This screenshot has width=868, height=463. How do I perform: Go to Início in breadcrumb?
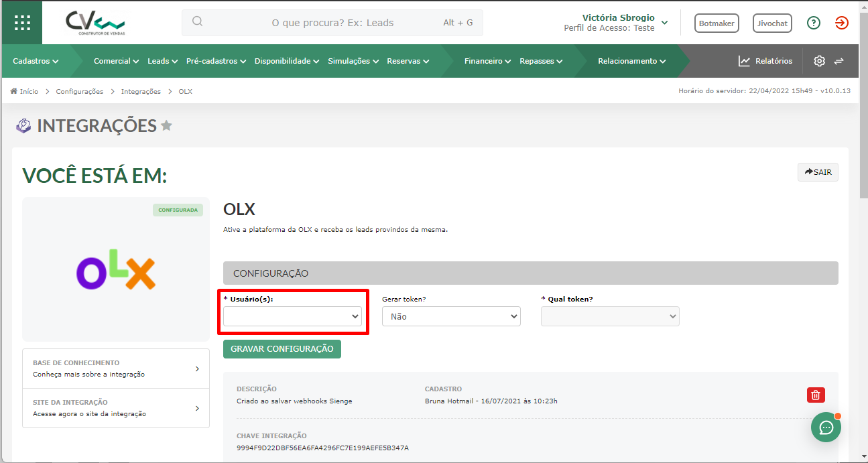click(29, 91)
